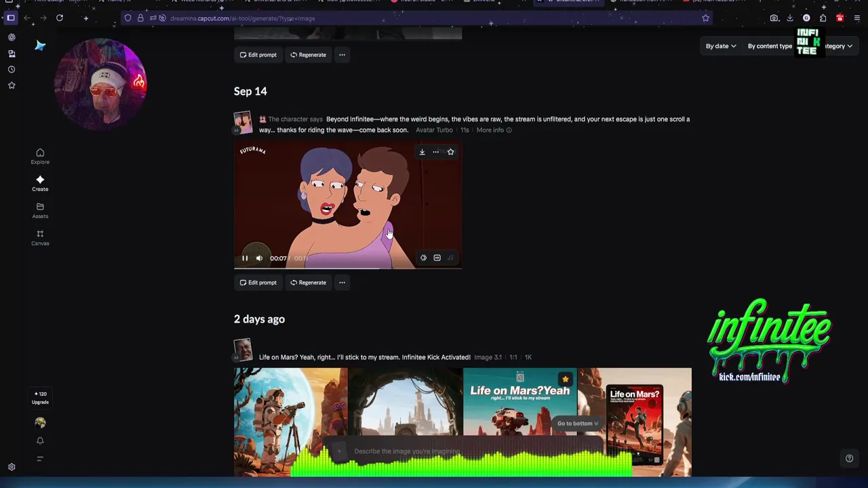
Task: Click the Dreamina logo at top left
Action: coord(40,45)
